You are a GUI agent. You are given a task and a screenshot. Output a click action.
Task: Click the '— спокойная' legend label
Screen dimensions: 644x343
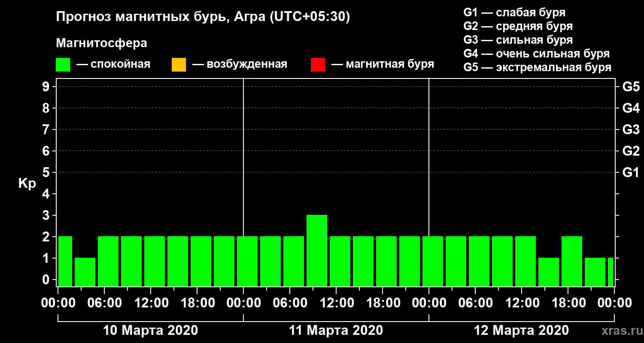[x=113, y=64]
